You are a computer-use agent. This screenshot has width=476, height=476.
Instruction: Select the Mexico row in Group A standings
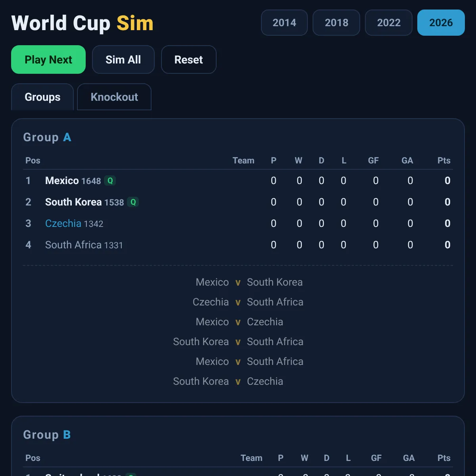[x=238, y=180]
